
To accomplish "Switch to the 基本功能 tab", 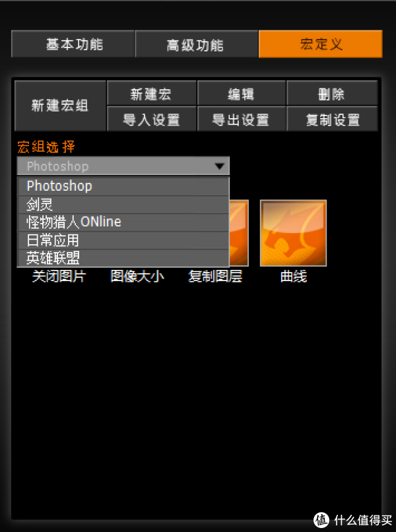I will click(73, 44).
